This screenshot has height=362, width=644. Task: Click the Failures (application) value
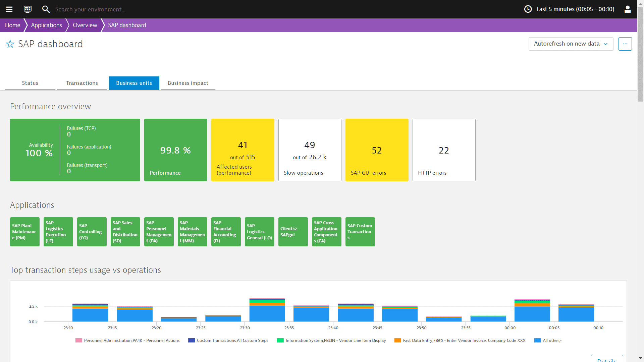69,153
